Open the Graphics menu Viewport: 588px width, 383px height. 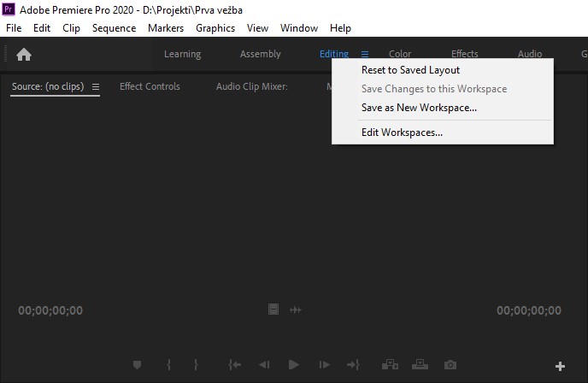click(x=215, y=28)
